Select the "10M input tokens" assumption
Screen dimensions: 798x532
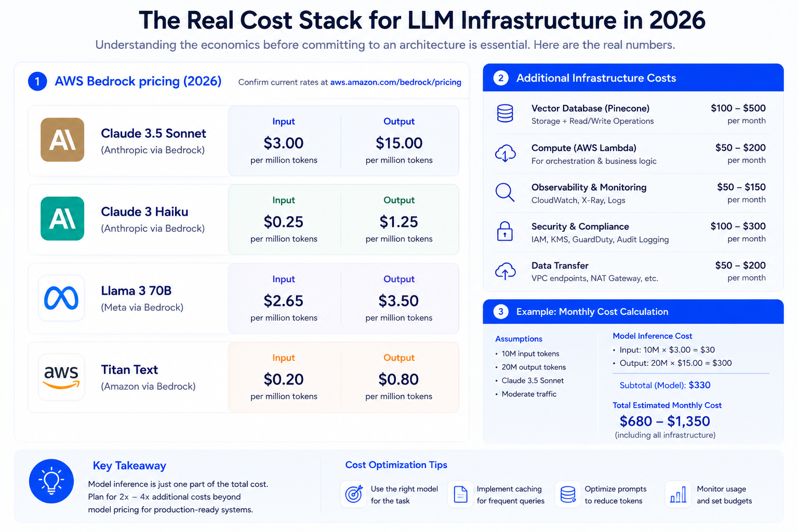click(x=530, y=354)
